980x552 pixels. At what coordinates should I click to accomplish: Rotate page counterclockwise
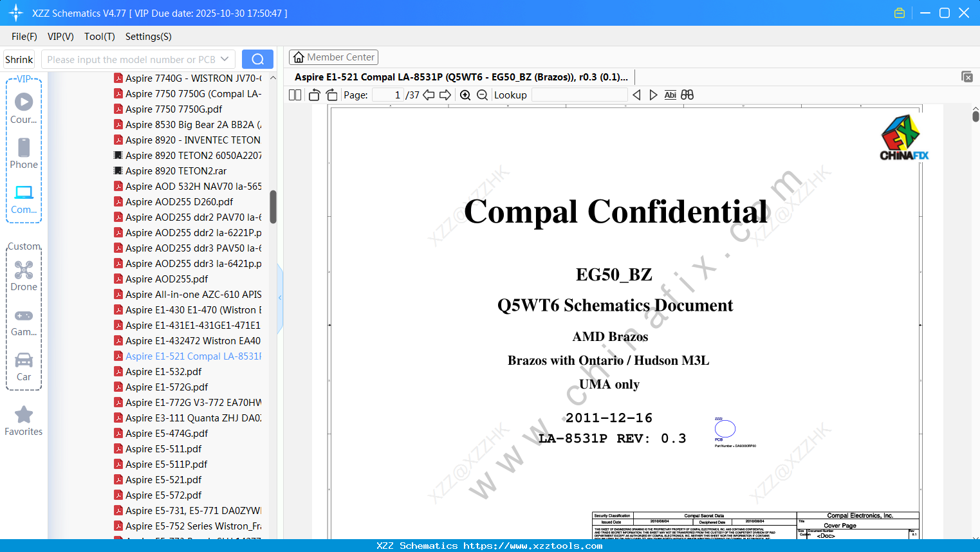click(x=314, y=95)
